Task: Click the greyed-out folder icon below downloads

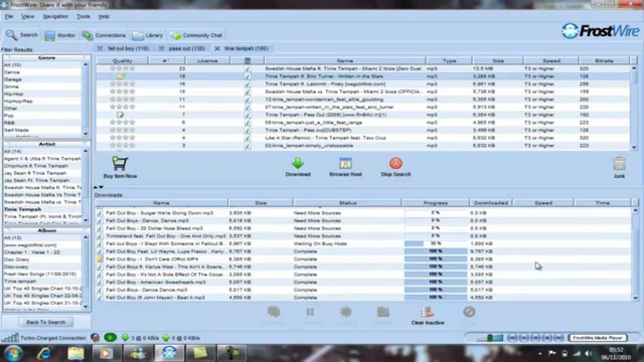Action: click(383, 312)
